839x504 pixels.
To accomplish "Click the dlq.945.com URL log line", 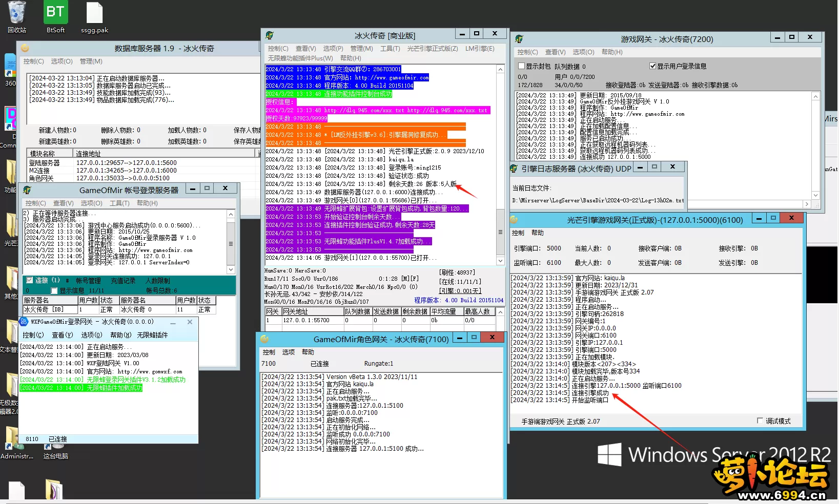I will [378, 110].
